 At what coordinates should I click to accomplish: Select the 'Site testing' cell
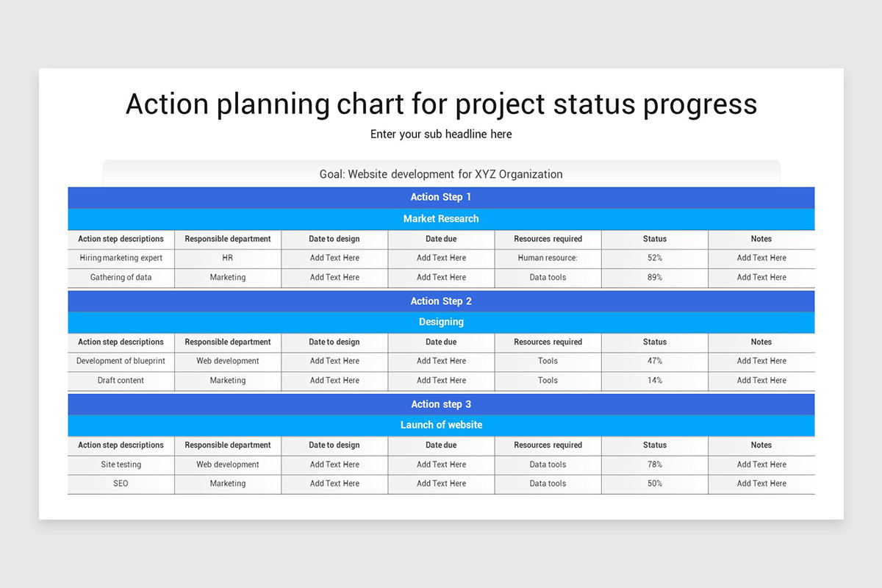tap(121, 465)
